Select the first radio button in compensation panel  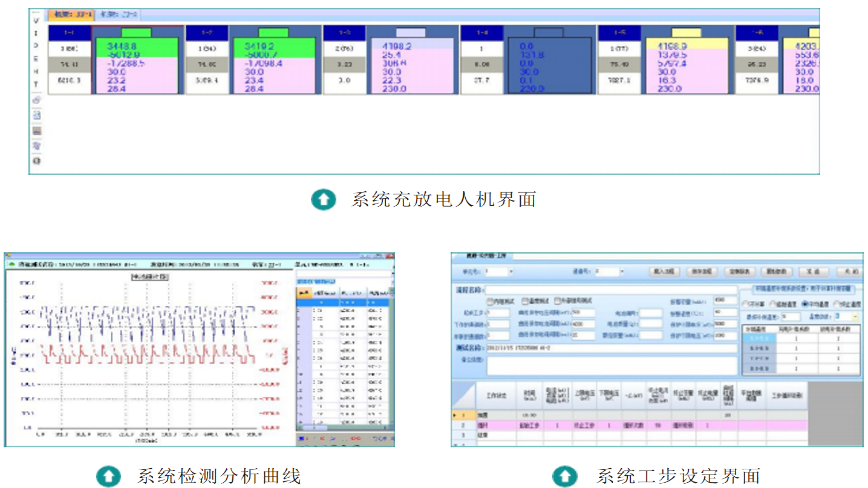tap(745, 304)
